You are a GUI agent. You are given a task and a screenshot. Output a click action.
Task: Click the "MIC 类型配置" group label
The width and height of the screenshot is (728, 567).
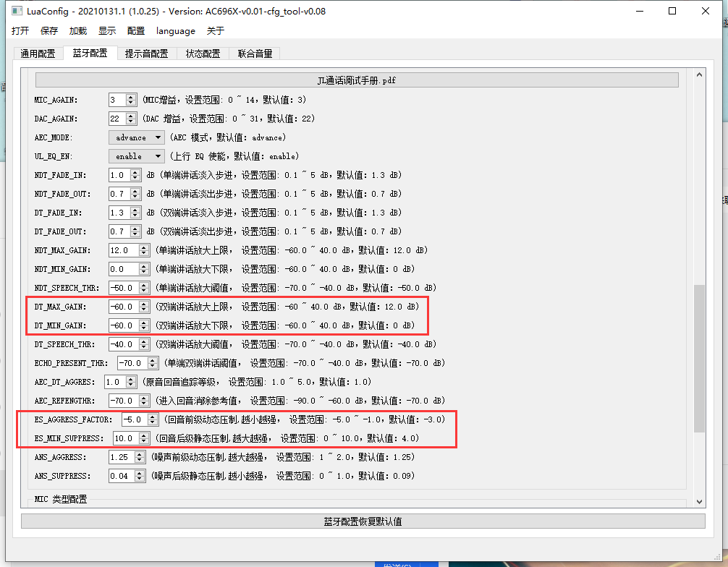pos(61,499)
